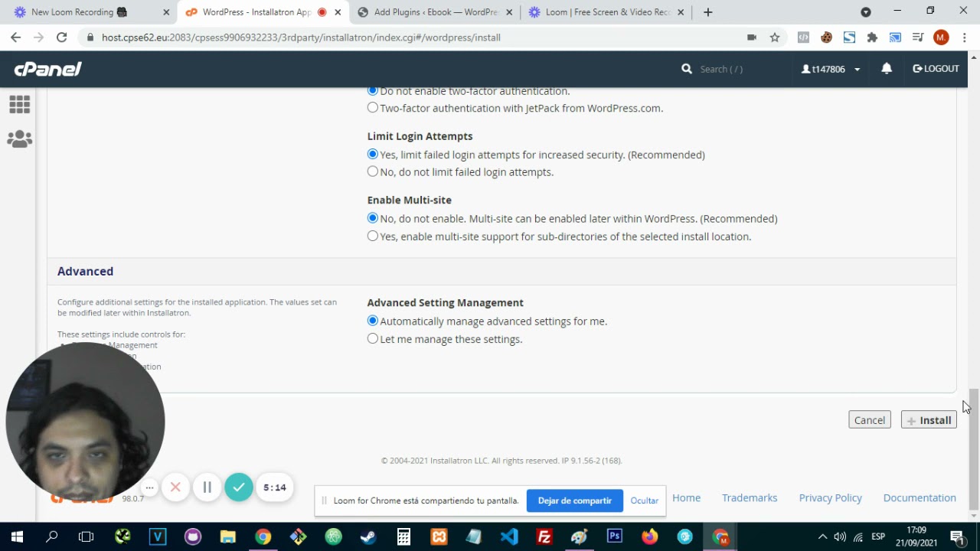Open the cPanel apps grid icon
Image resolution: width=980 pixels, height=551 pixels.
[x=20, y=104]
